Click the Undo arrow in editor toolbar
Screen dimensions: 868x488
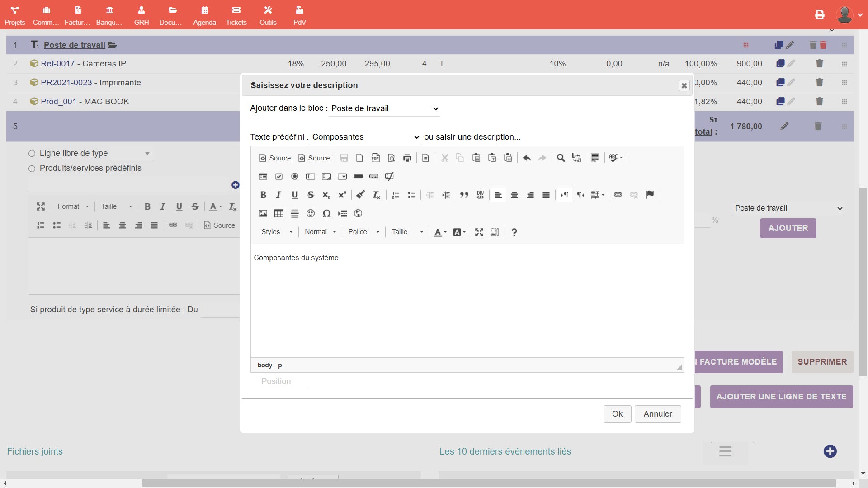pyautogui.click(x=527, y=158)
